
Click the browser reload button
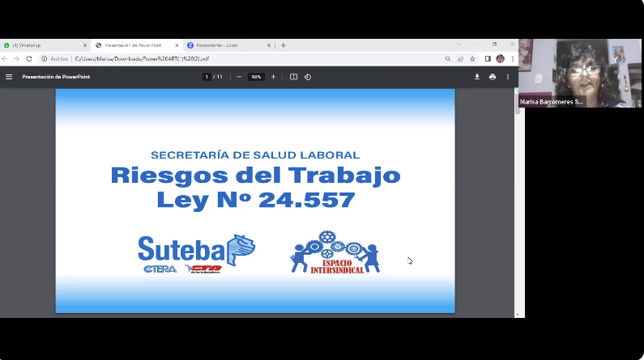tap(29, 59)
